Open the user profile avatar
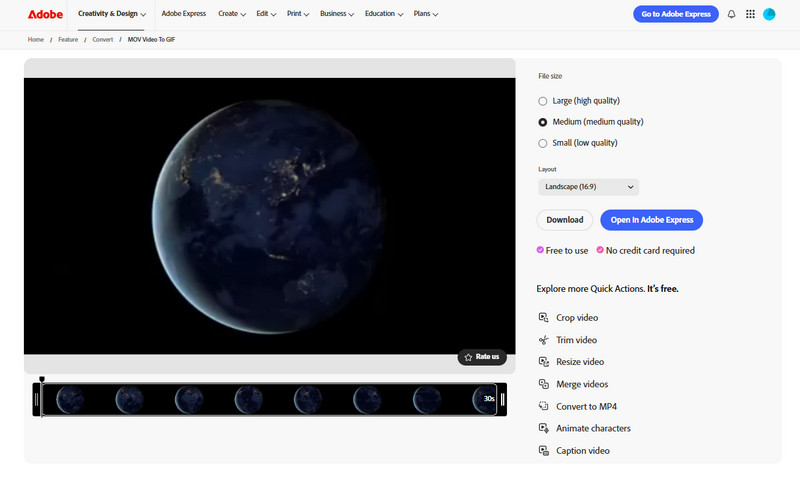Image resolution: width=800 pixels, height=479 pixels. tap(769, 14)
